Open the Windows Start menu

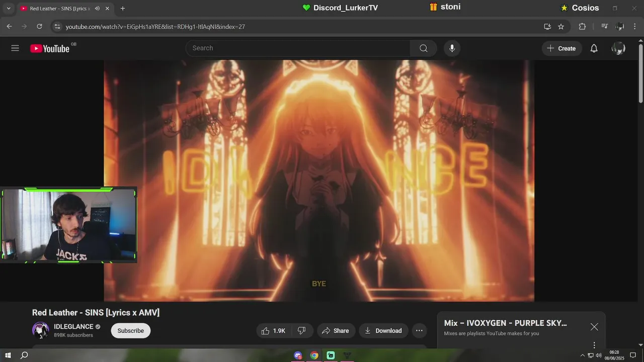point(8,355)
